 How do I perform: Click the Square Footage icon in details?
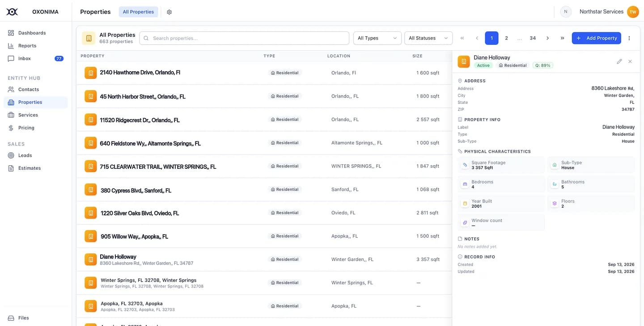(465, 165)
